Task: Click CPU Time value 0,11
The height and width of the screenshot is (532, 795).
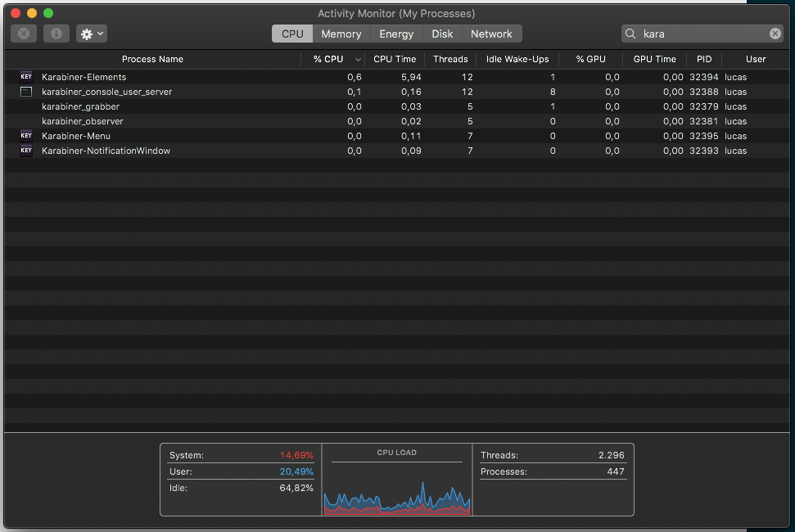Action: pyautogui.click(x=411, y=136)
